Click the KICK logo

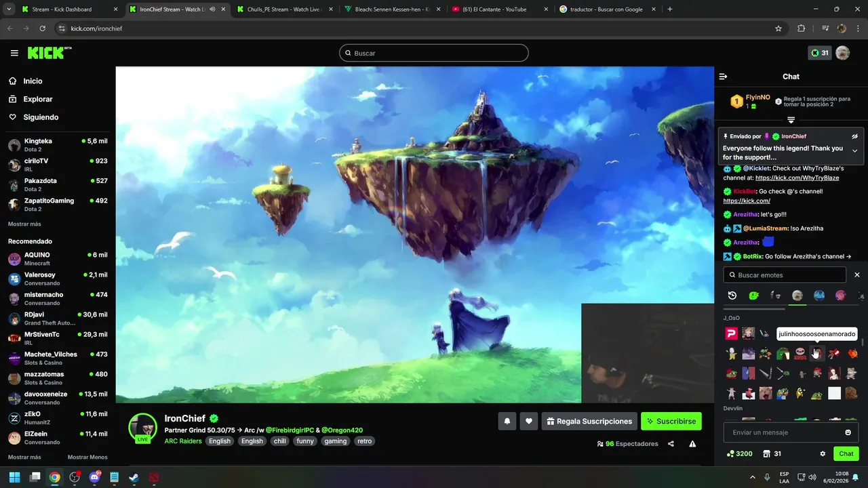tap(50, 53)
